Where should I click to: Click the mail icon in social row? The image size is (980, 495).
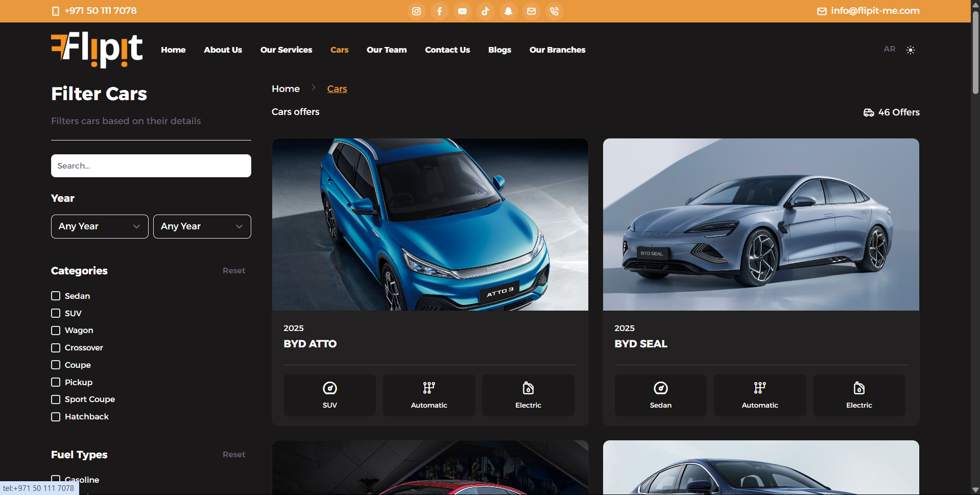(531, 11)
